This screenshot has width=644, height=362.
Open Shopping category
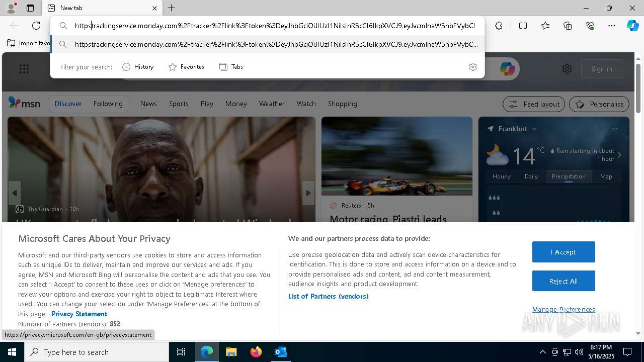(x=342, y=104)
